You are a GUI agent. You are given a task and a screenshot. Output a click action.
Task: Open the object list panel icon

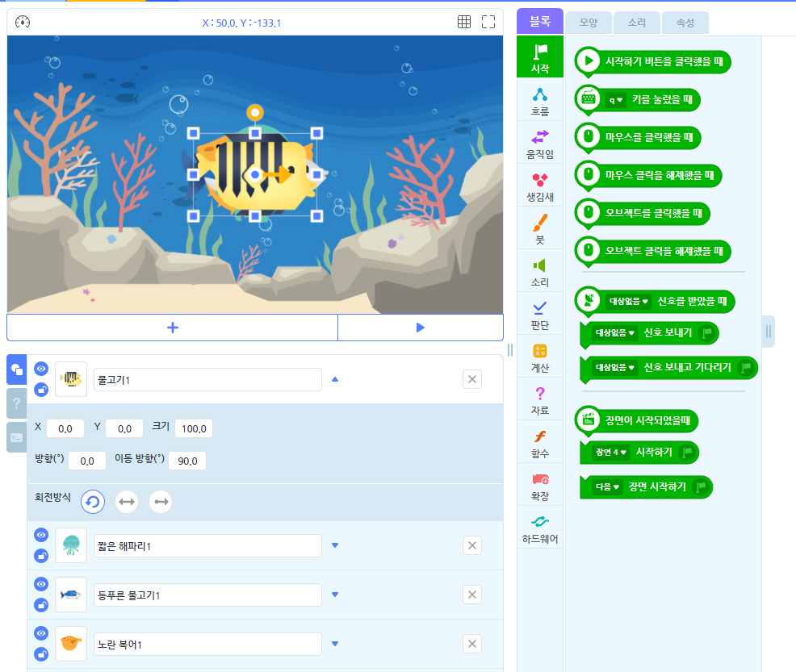[x=17, y=369]
